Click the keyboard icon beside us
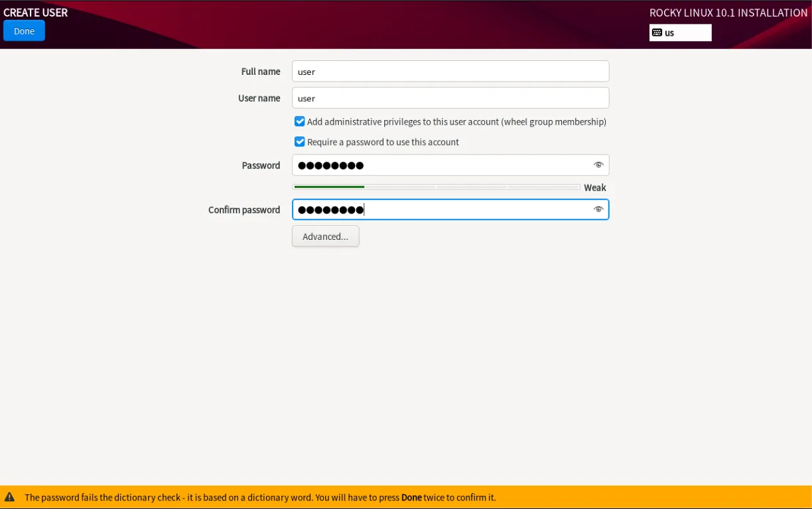 [657, 32]
